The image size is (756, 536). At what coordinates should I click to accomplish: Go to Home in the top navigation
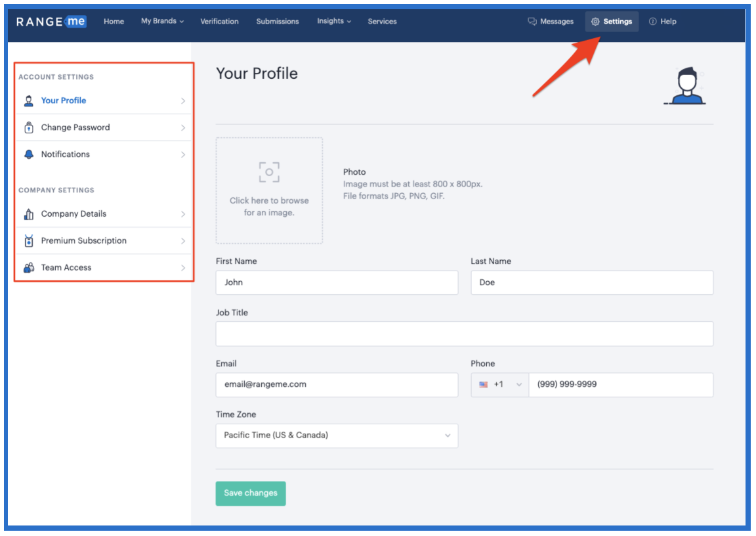pyautogui.click(x=114, y=21)
